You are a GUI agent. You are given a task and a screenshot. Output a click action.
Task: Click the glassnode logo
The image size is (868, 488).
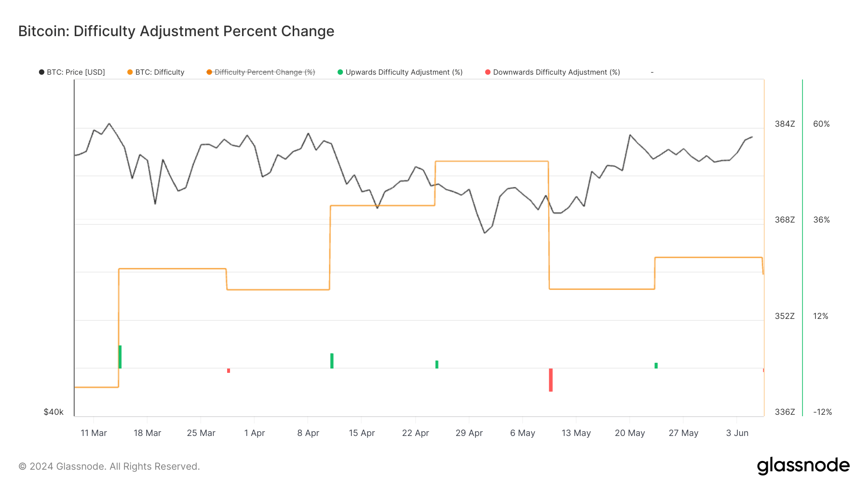[803, 466]
